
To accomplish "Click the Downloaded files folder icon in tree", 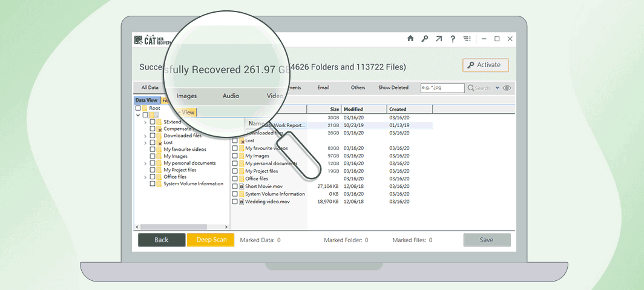I will [x=159, y=136].
